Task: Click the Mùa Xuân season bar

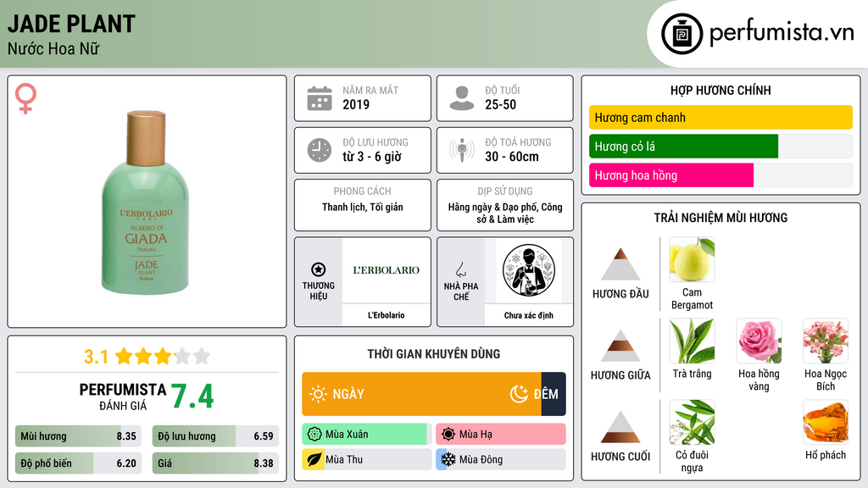Action: (367, 434)
